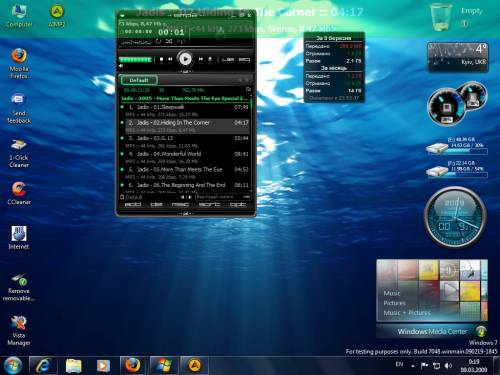Open the system volume tray icon

point(448,366)
